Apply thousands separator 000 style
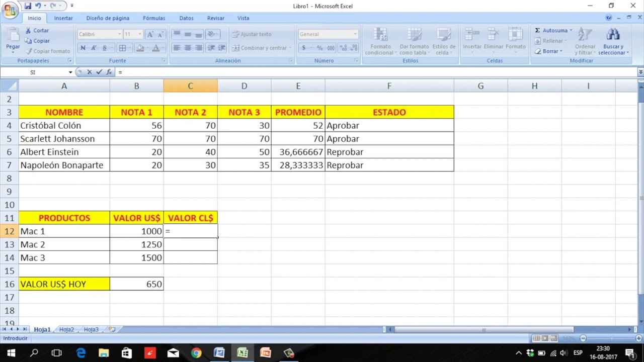Viewport: 644px width, 362px height. [x=331, y=48]
